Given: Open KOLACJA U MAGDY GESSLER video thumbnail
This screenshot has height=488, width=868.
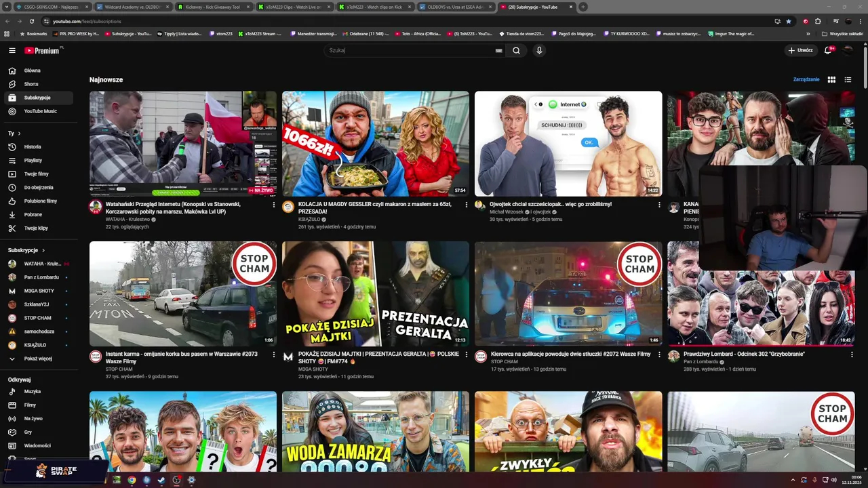Looking at the screenshot, I should click(376, 144).
